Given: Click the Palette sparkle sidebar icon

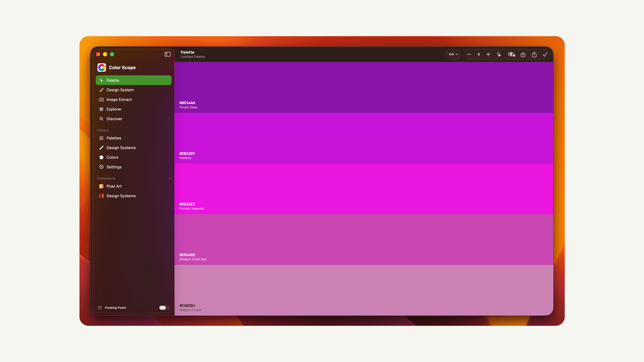Looking at the screenshot, I should (101, 80).
